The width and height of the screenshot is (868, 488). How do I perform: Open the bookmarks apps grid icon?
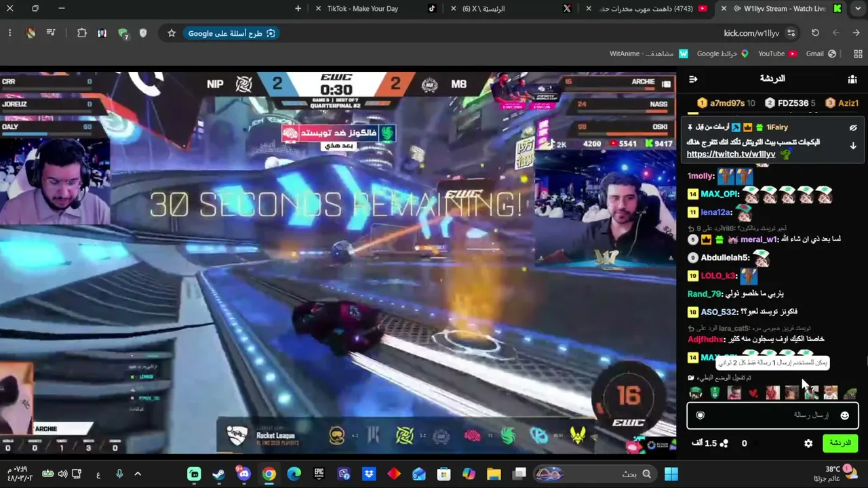coord(858,54)
